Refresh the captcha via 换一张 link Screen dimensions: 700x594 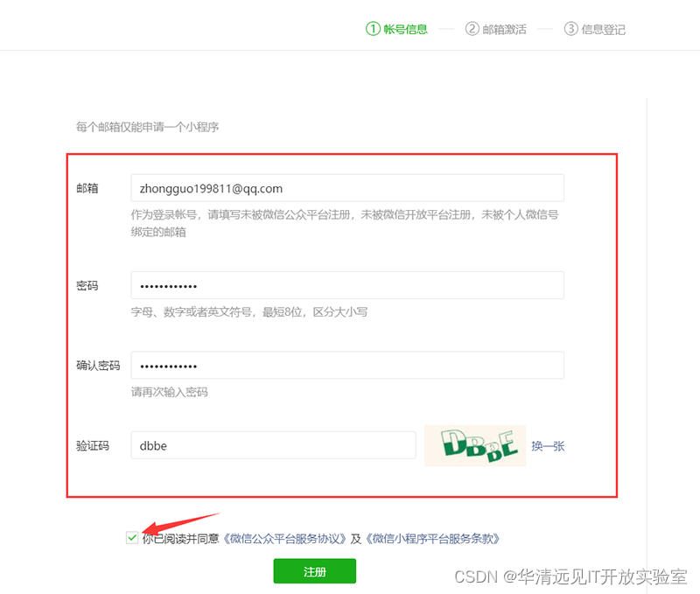pos(548,446)
